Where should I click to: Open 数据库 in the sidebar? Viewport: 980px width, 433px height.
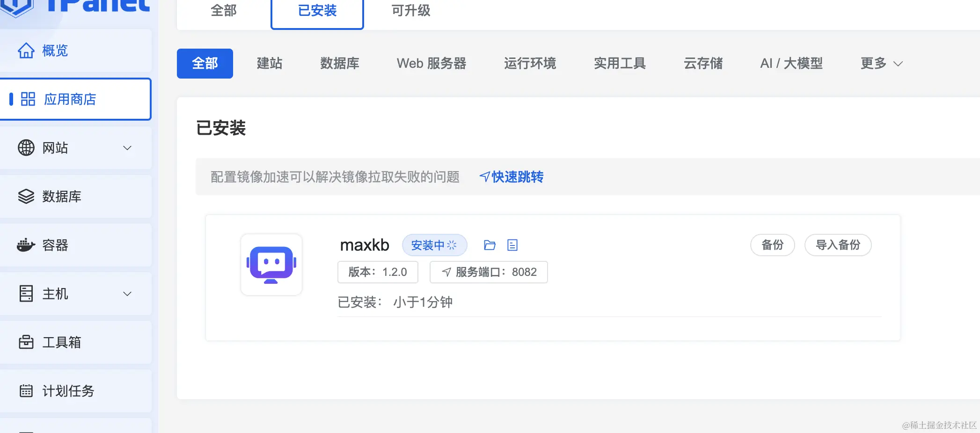coord(76,196)
